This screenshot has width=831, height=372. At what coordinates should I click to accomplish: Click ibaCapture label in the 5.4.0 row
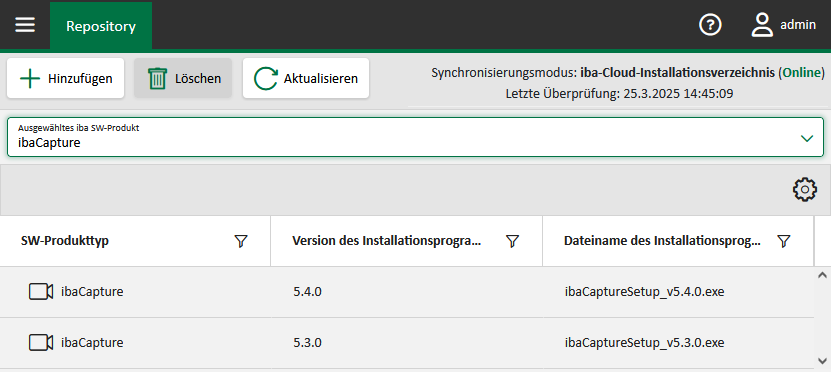point(92,291)
